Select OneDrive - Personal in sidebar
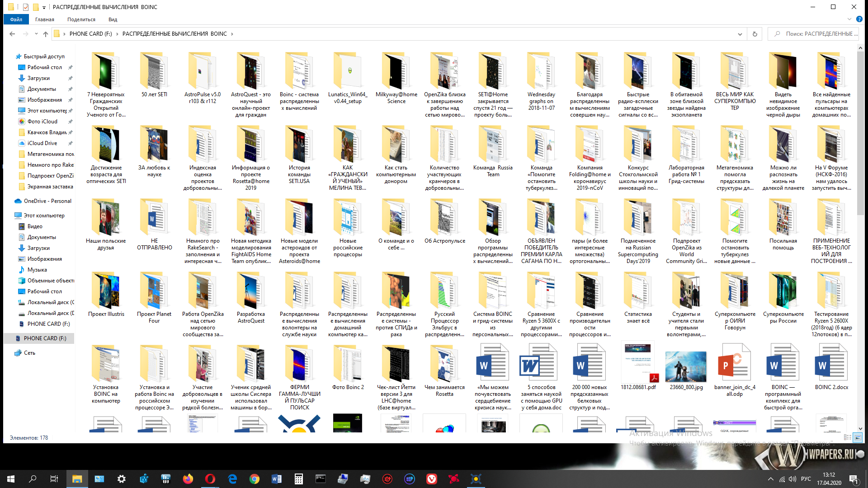868x488 pixels. click(x=47, y=201)
